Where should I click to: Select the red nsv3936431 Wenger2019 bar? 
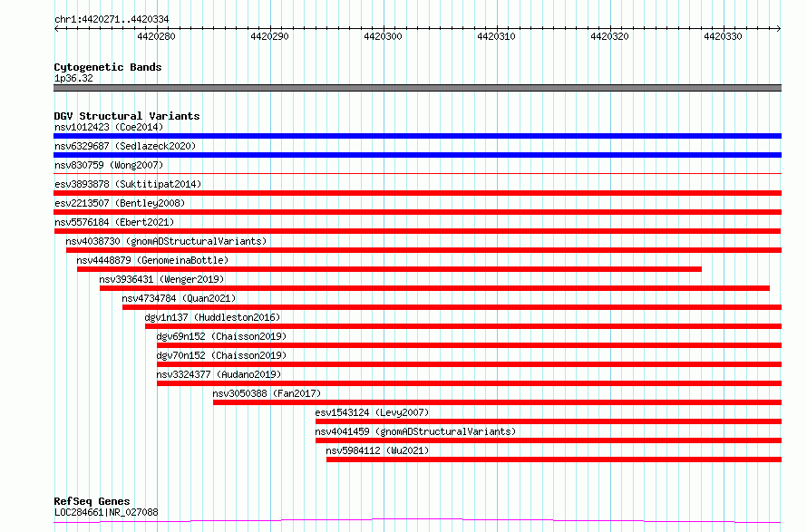tap(435, 288)
